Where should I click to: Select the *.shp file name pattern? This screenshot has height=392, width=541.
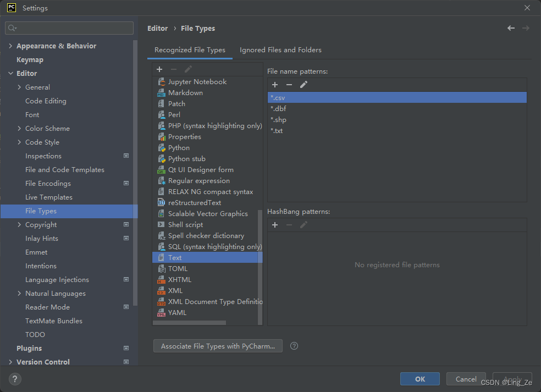tap(397, 120)
